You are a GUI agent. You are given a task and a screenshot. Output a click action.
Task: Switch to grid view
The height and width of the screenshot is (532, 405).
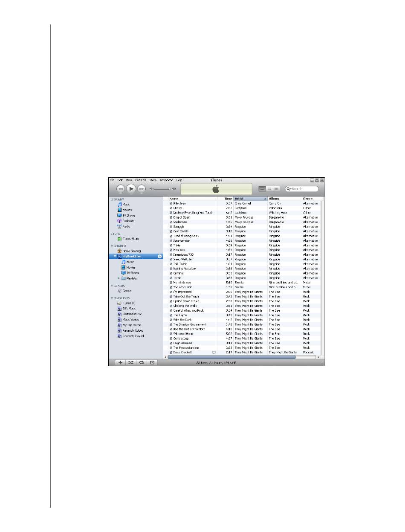tap(269, 188)
